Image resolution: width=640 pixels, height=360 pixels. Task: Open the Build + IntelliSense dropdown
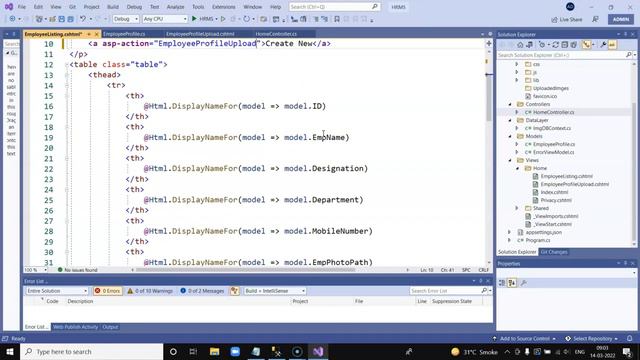275,291
